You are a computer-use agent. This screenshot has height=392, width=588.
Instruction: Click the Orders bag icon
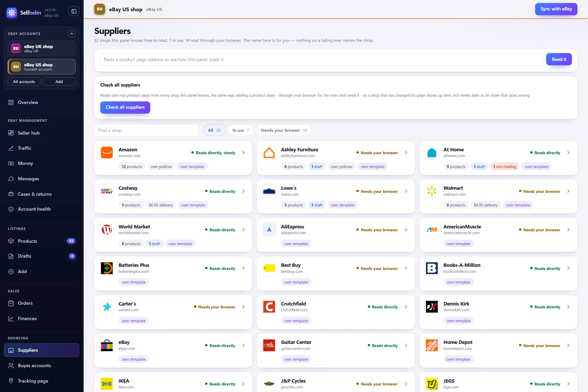click(x=11, y=303)
